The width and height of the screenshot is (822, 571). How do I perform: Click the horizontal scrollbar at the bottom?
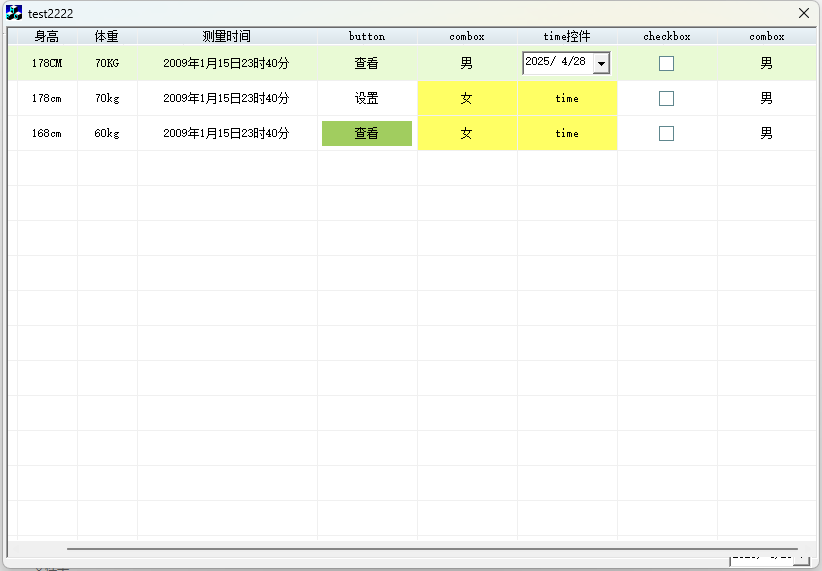coord(400,549)
